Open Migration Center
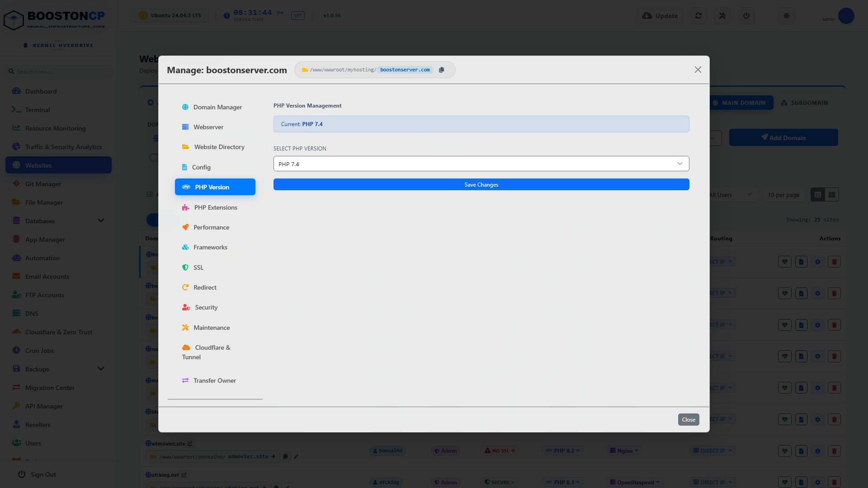 58,388
